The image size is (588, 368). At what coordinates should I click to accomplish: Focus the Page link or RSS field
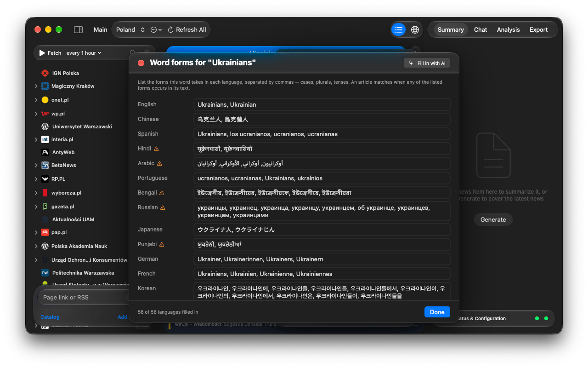[84, 297]
